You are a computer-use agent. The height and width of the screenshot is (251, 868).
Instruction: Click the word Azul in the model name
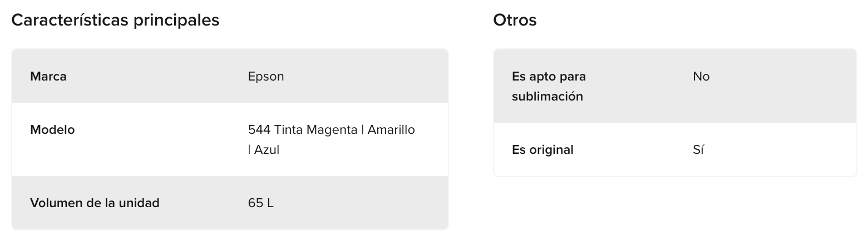click(267, 149)
